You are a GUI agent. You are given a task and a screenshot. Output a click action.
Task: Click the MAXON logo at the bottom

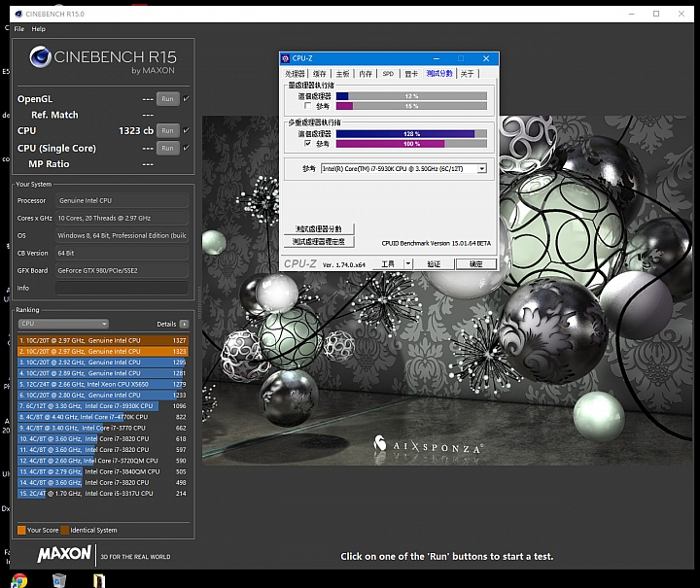[x=64, y=555]
